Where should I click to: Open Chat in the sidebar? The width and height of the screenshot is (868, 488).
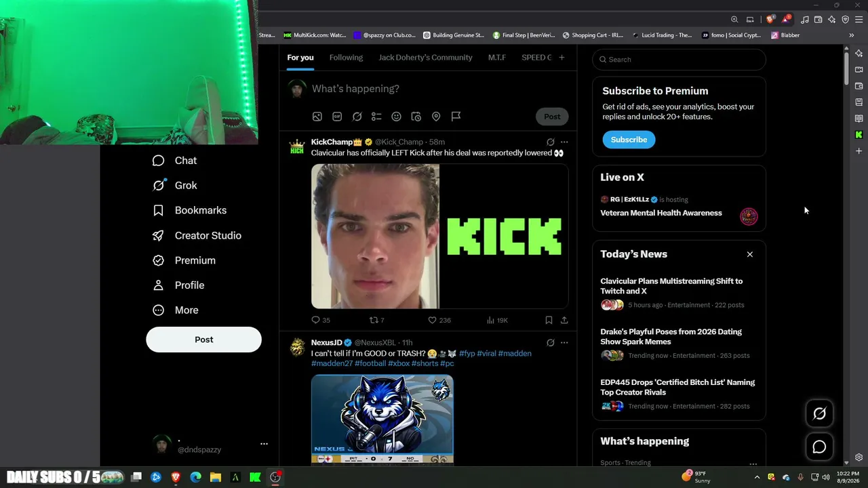pyautogui.click(x=174, y=161)
